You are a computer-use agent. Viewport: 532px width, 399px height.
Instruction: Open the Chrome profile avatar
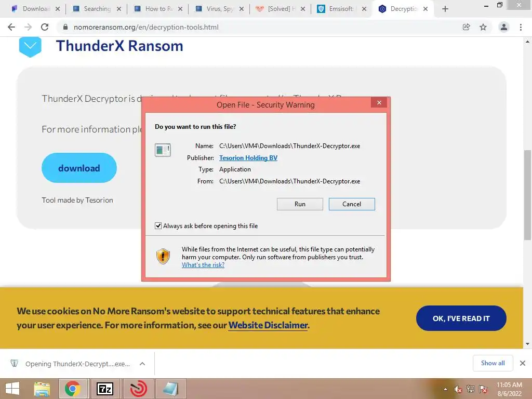[504, 27]
